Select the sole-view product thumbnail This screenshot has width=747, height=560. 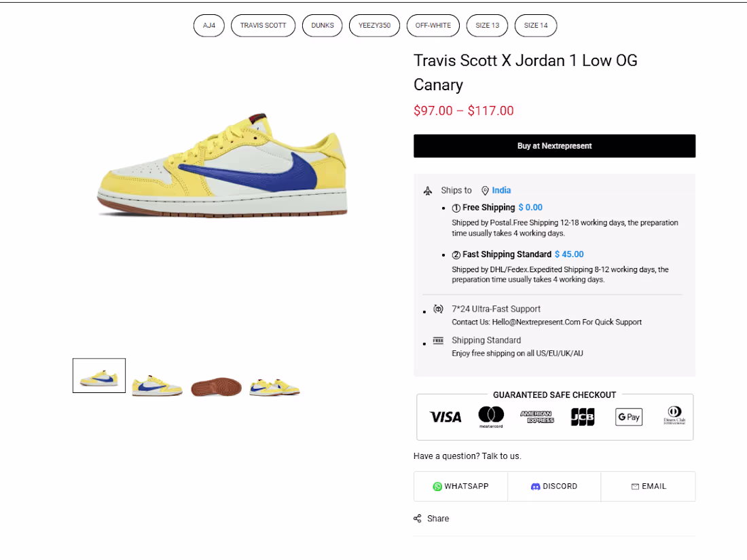(x=215, y=380)
